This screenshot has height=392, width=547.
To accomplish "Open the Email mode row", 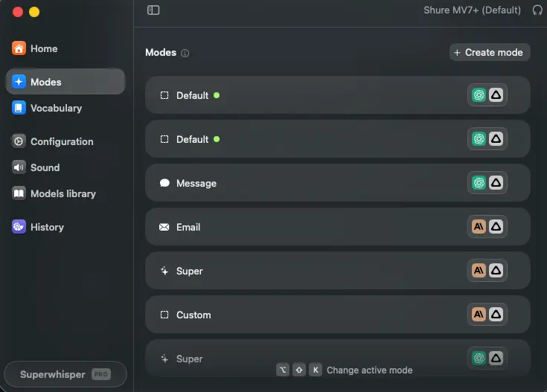I will (x=338, y=227).
